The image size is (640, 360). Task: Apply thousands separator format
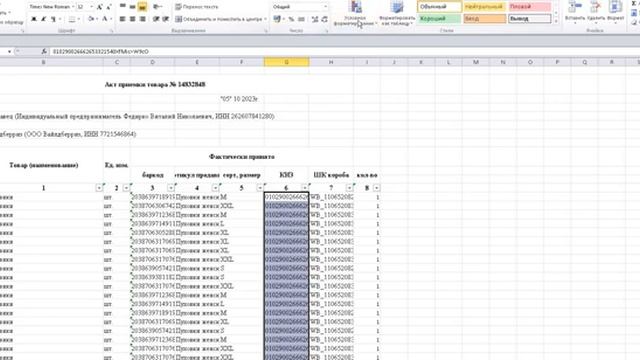(x=301, y=19)
